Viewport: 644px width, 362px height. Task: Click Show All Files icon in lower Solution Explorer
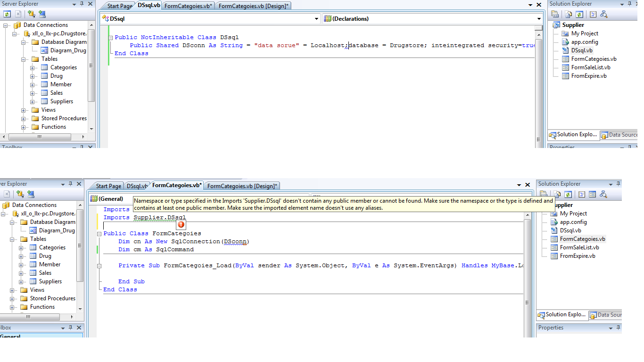[x=558, y=194]
